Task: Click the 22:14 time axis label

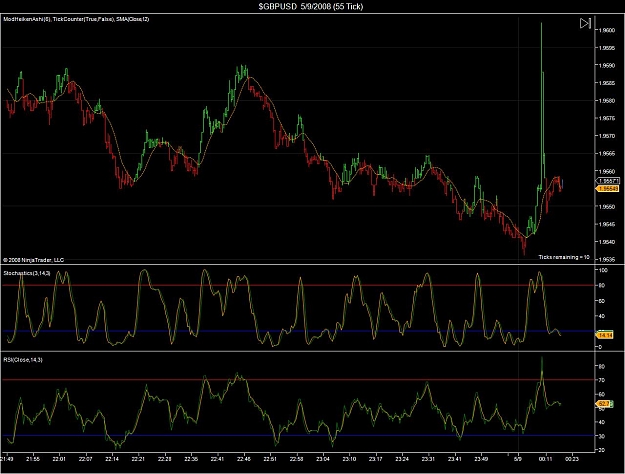Action: tap(112, 459)
